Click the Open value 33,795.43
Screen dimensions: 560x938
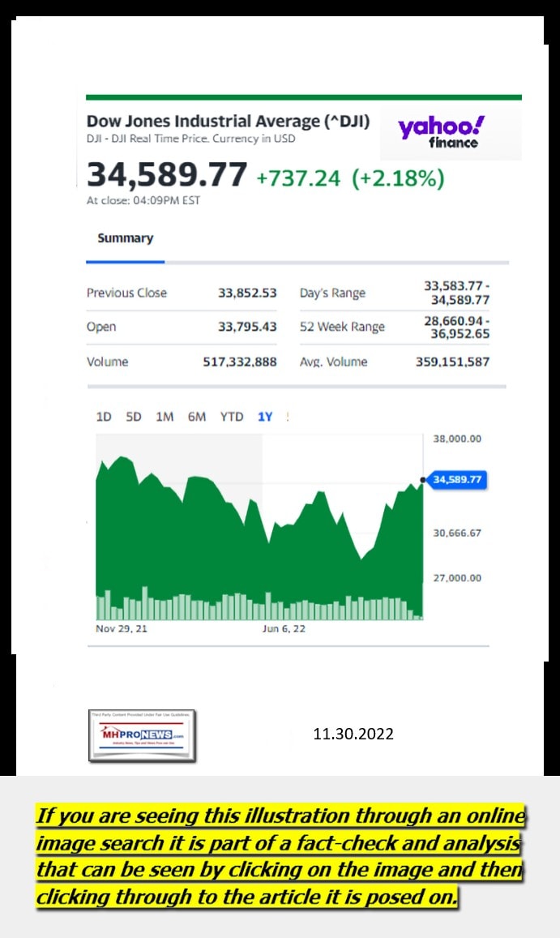pyautogui.click(x=247, y=327)
